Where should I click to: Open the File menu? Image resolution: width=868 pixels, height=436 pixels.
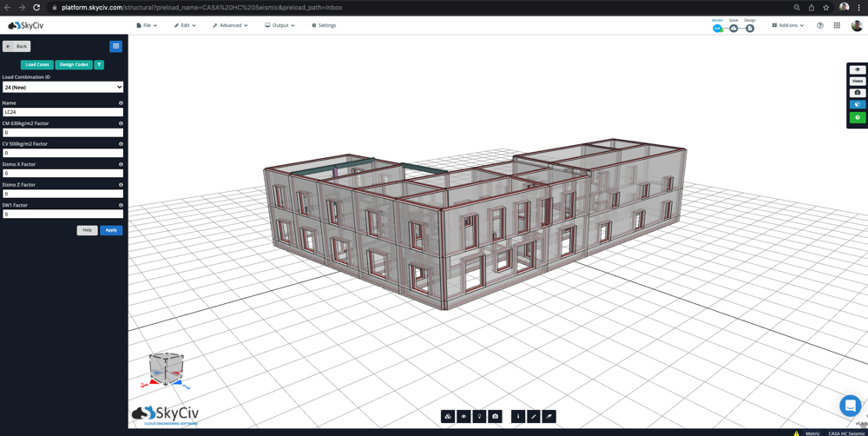point(147,25)
